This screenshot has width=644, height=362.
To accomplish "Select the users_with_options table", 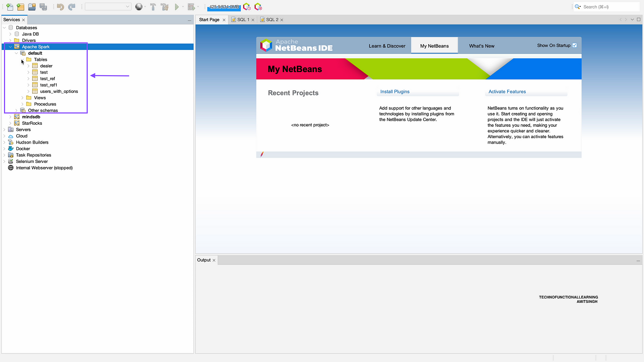I will [x=59, y=91].
